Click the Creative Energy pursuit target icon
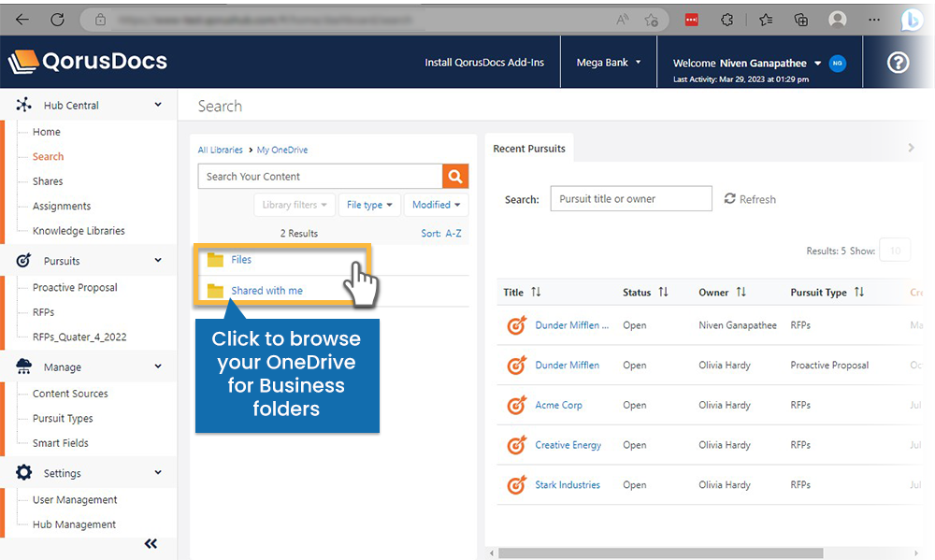Viewport: 935px width, 560px height. click(516, 445)
